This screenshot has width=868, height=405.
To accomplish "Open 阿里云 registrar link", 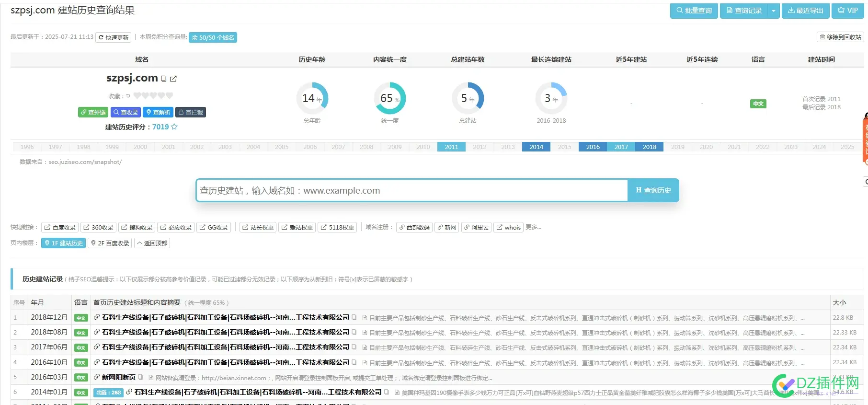I will pos(476,227).
